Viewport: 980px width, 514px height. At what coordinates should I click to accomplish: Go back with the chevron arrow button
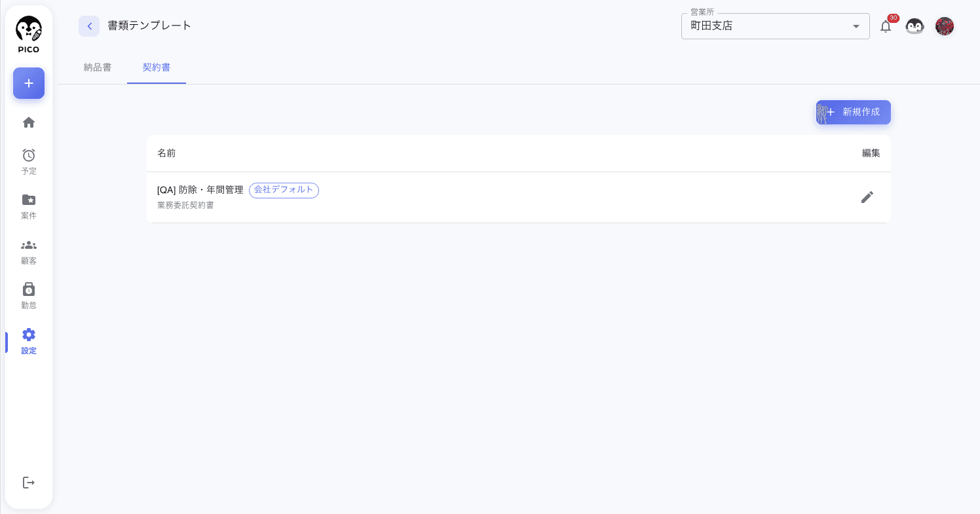click(x=89, y=26)
